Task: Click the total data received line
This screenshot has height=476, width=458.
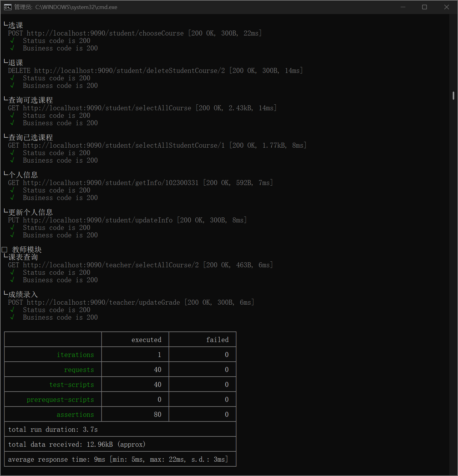Action: point(77,444)
